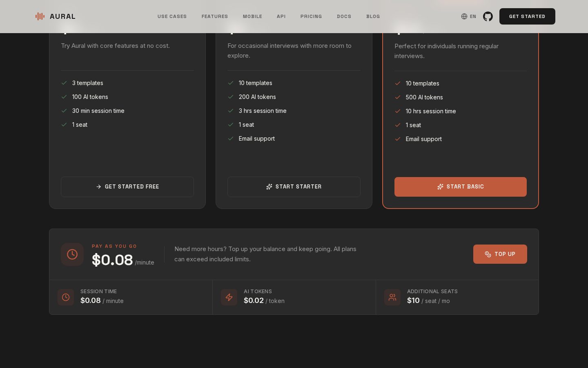Visit the Blog nav link
Viewport: 588px width, 368px height.
point(373,16)
